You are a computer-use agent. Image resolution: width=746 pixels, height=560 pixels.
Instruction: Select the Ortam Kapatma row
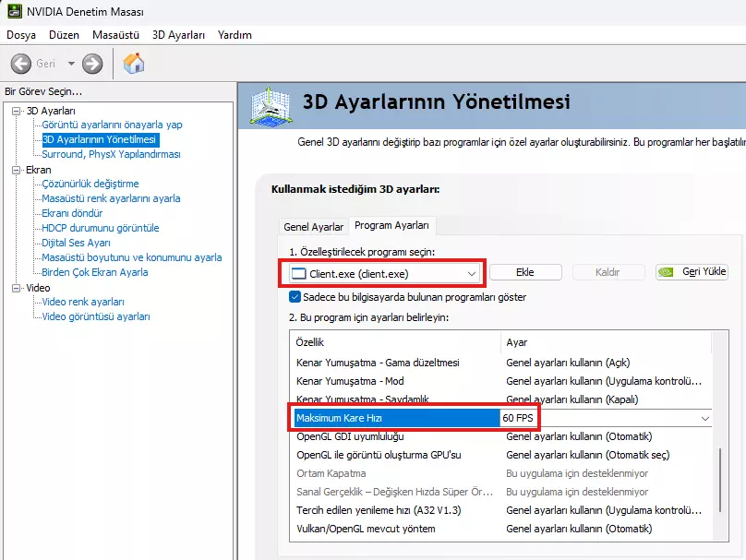pyautogui.click(x=502, y=473)
